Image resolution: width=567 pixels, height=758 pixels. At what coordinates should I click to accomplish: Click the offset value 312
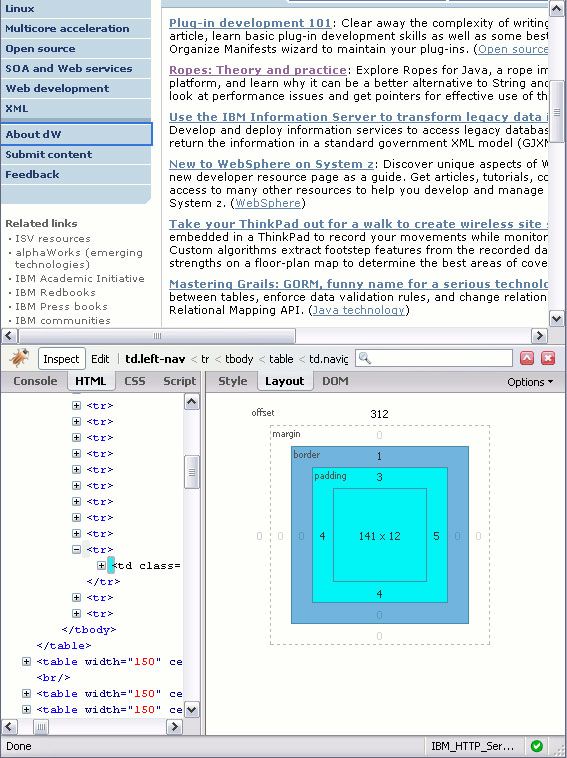379,414
